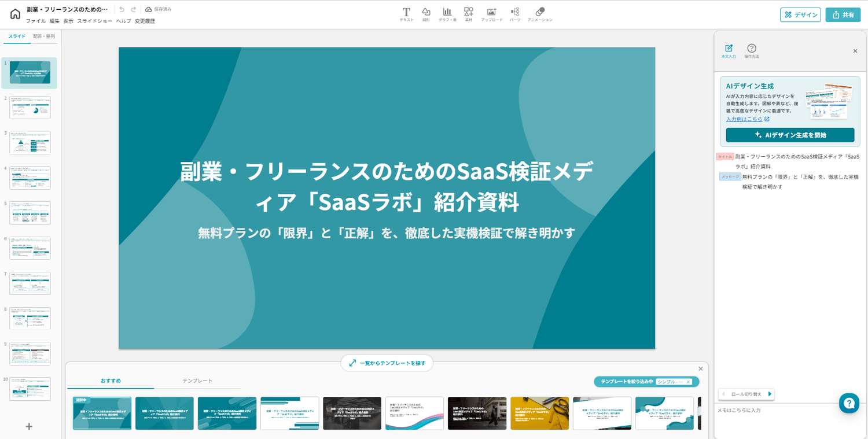Open the 入力例はこちら link
Screen dimensions: 868x439
click(x=748, y=119)
